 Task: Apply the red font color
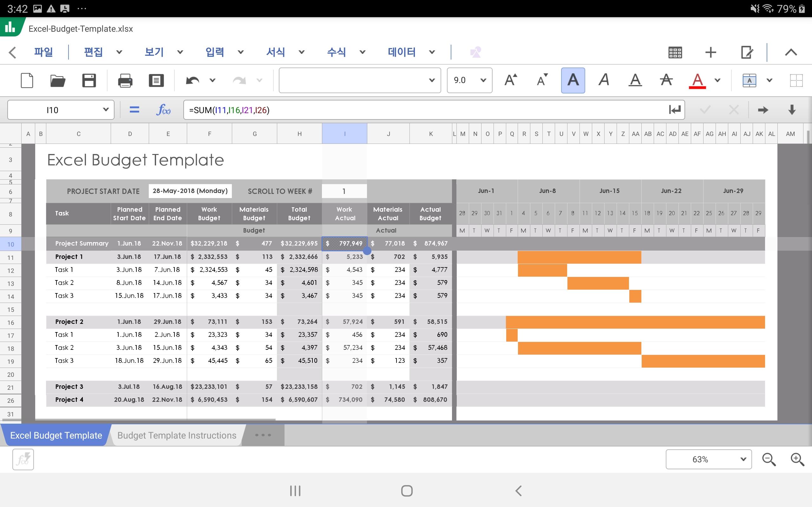(x=697, y=80)
